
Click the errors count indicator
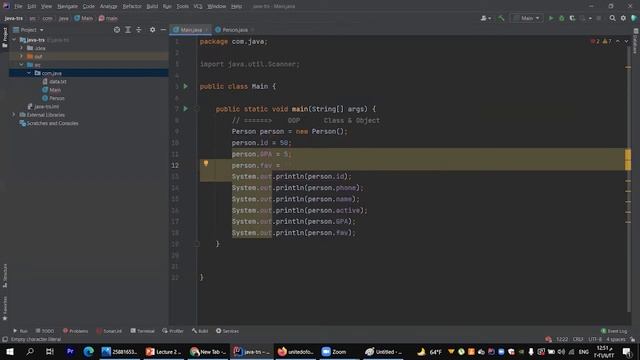coord(595,41)
